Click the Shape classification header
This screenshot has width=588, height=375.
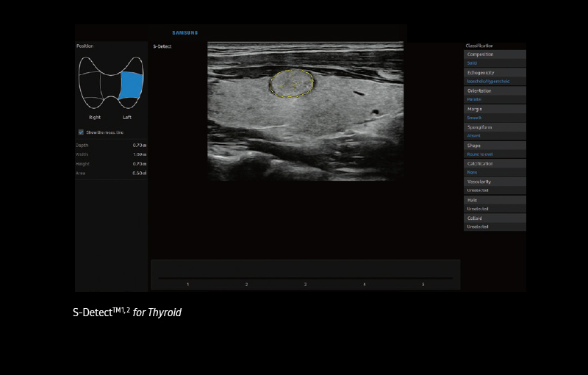pyautogui.click(x=495, y=146)
